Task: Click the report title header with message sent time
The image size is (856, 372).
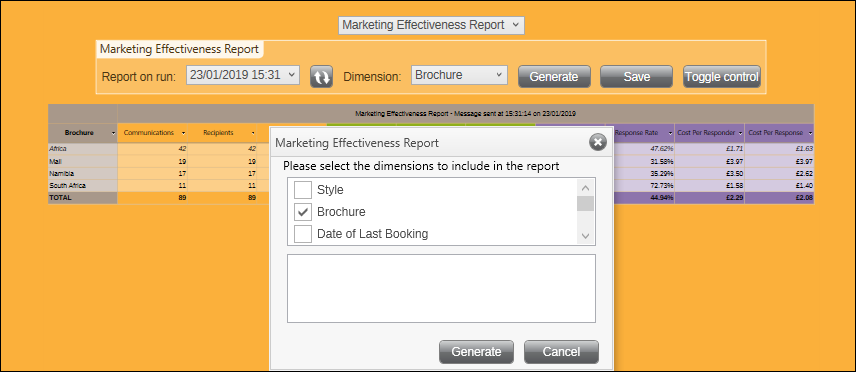Action: pyautogui.click(x=466, y=114)
